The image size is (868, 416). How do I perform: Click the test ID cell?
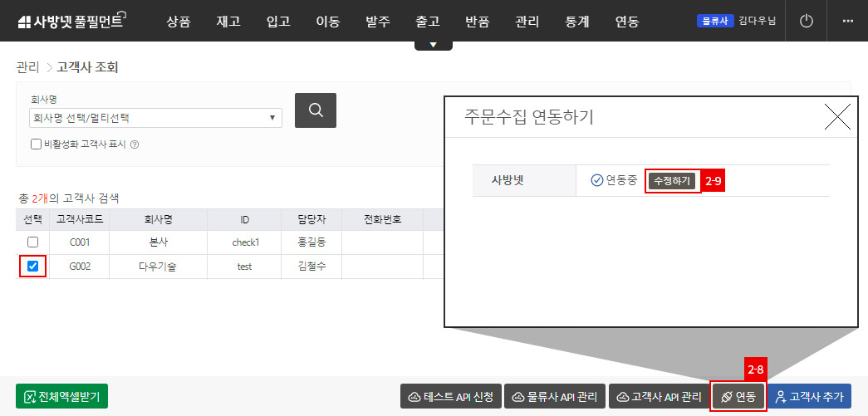click(x=244, y=266)
